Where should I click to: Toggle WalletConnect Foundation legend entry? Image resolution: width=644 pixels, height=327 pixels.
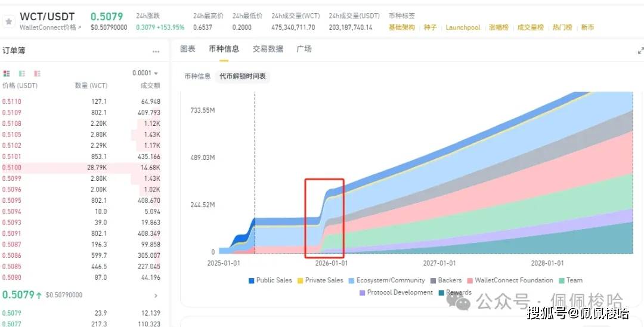pyautogui.click(x=510, y=280)
